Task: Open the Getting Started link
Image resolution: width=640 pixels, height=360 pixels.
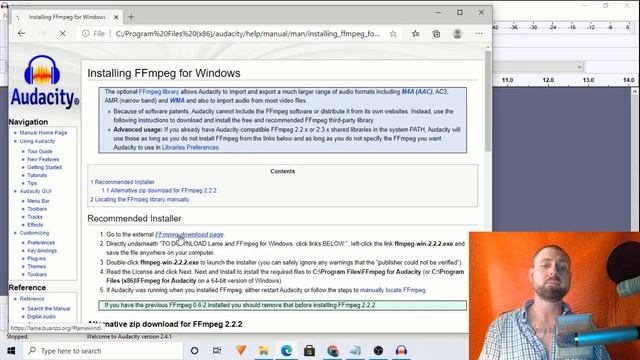Action: pyautogui.click(x=44, y=167)
